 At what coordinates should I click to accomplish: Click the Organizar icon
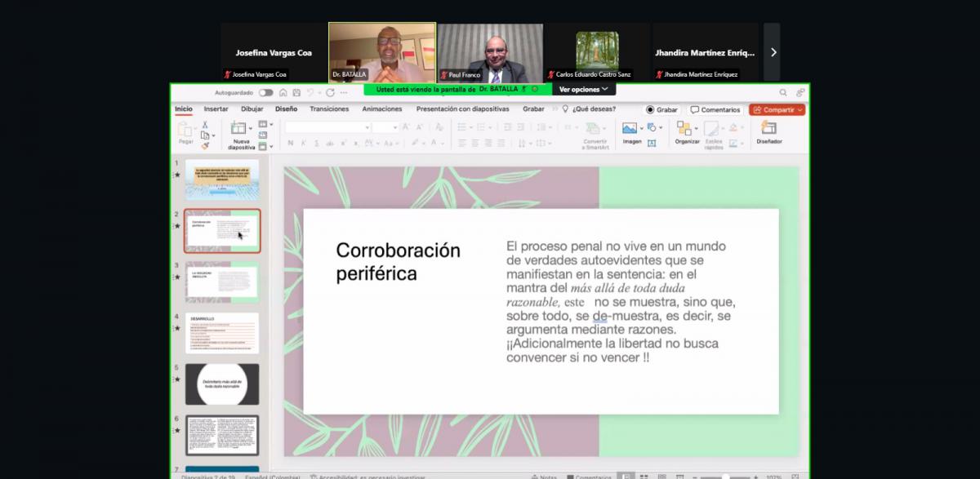pos(686,128)
